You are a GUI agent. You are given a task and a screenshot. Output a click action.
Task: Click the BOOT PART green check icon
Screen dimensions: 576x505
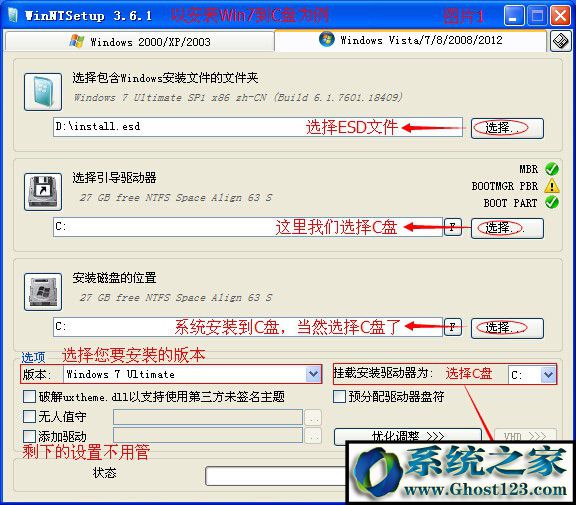[552, 202]
